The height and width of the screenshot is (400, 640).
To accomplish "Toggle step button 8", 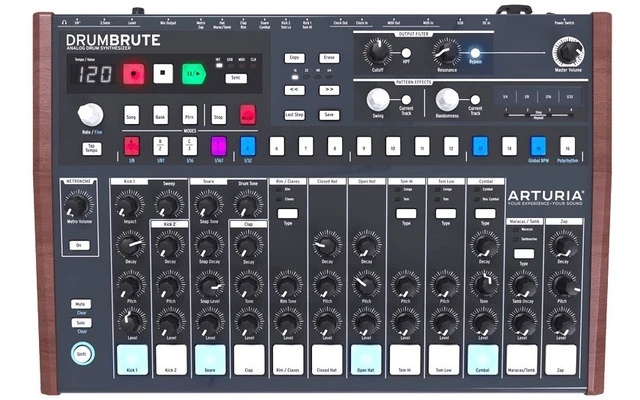I will (x=335, y=146).
